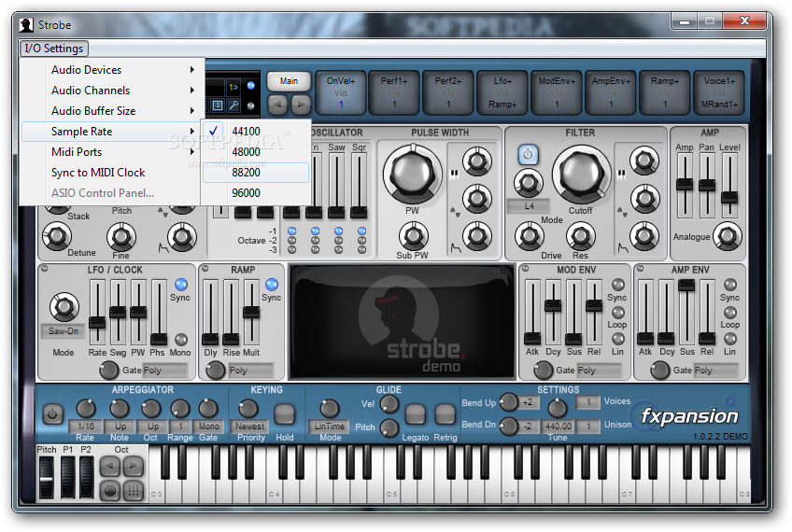The width and height of the screenshot is (792, 532).
Task: Open the preset list browser icon
Action: coord(218,105)
